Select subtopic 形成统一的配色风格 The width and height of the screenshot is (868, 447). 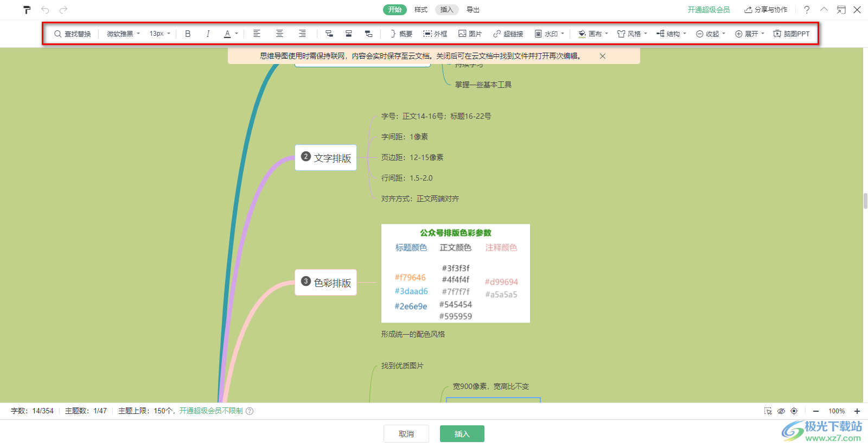tap(413, 334)
